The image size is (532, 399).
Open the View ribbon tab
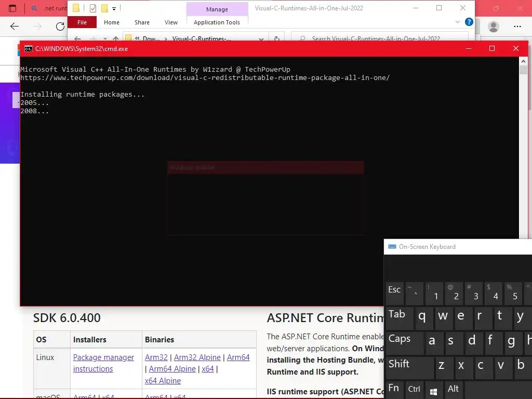pyautogui.click(x=171, y=22)
